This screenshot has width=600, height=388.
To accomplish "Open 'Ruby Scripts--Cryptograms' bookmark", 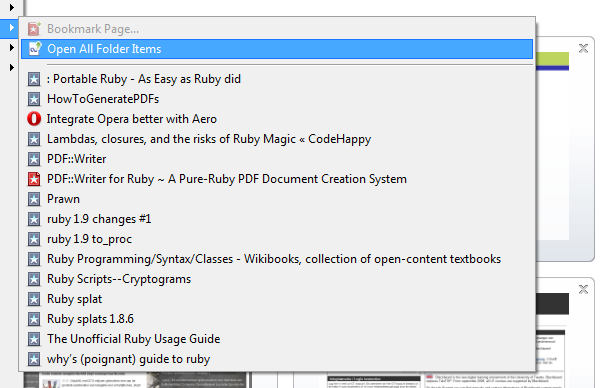I will pos(277,279).
